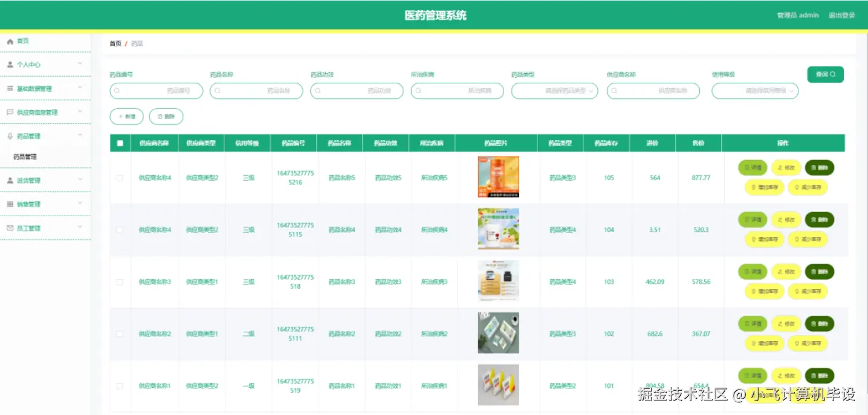Click the envelope icon next to 员工管理
This screenshot has height=415, width=868.
tap(10, 228)
